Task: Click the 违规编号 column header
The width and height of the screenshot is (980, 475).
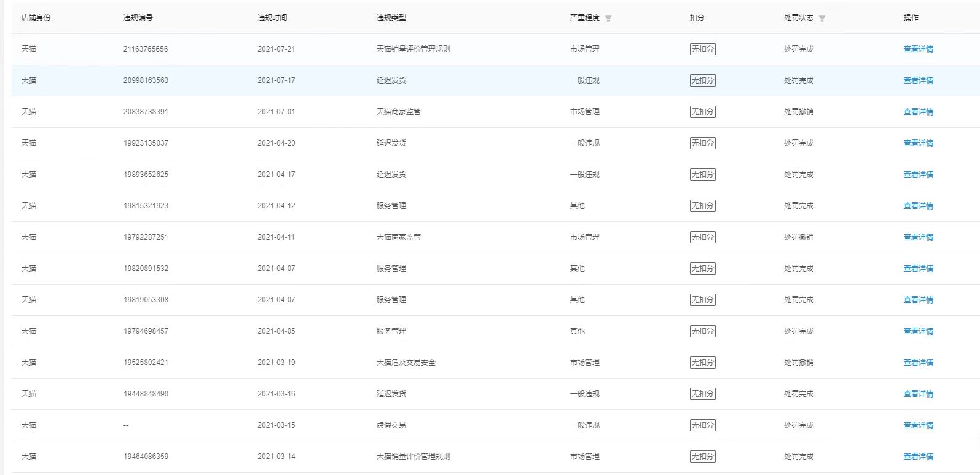Action: [x=138, y=18]
